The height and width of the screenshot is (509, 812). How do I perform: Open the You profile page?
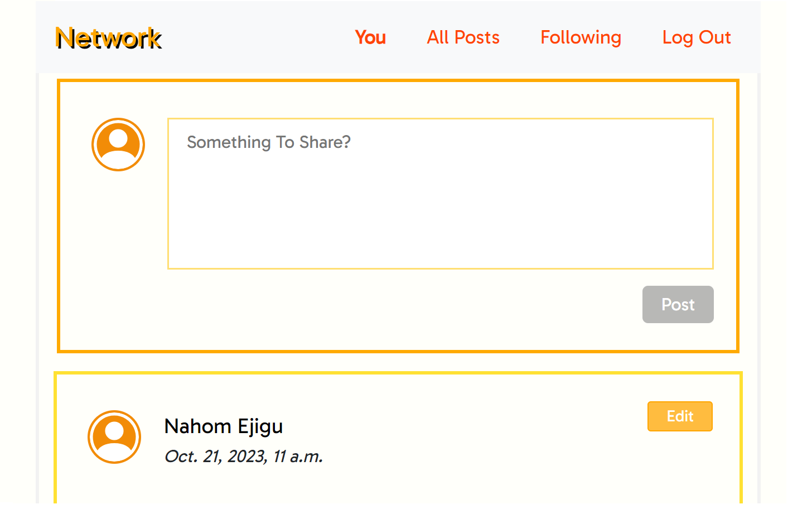point(370,37)
